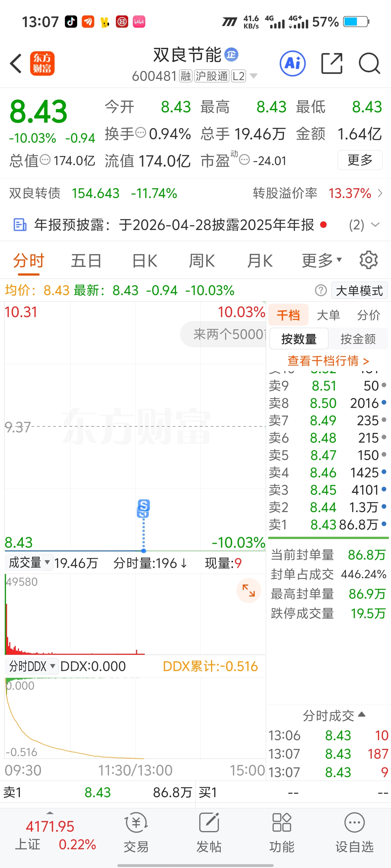This screenshot has height=868, width=391.
Task: Select 按数量 toggle option
Action: 299,339
